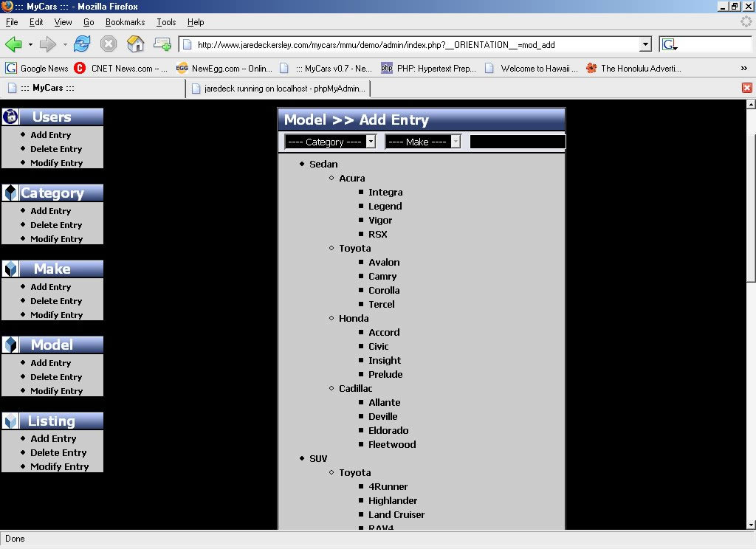This screenshot has width=756, height=549.
Task: Click Delete Entry under Model
Action: [56, 377]
